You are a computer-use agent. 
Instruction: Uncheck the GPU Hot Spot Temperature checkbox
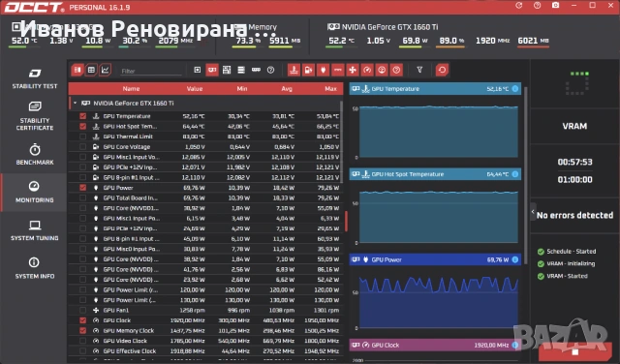pyautogui.click(x=82, y=127)
